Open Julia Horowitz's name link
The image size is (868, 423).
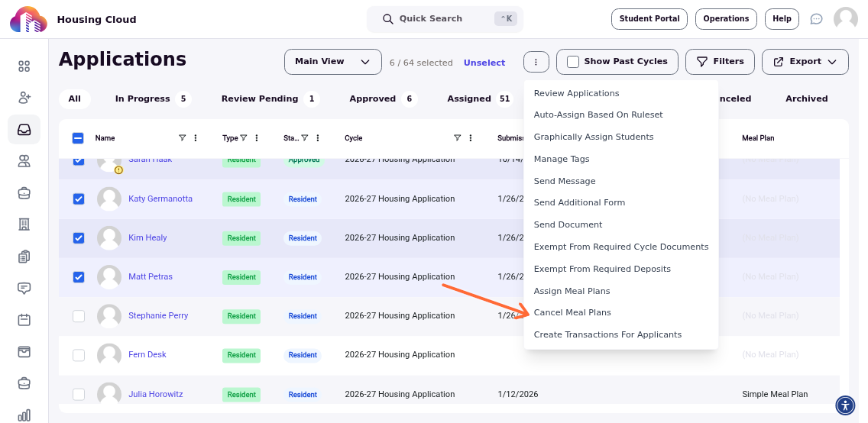coord(156,394)
